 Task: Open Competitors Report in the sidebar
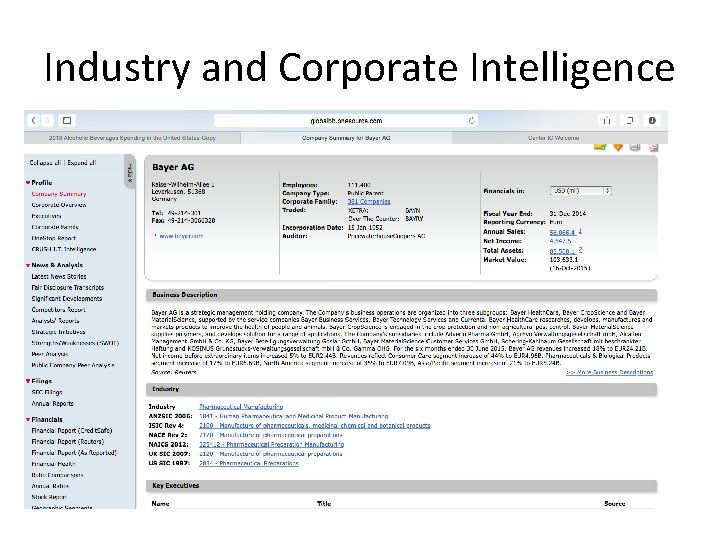click(x=58, y=309)
